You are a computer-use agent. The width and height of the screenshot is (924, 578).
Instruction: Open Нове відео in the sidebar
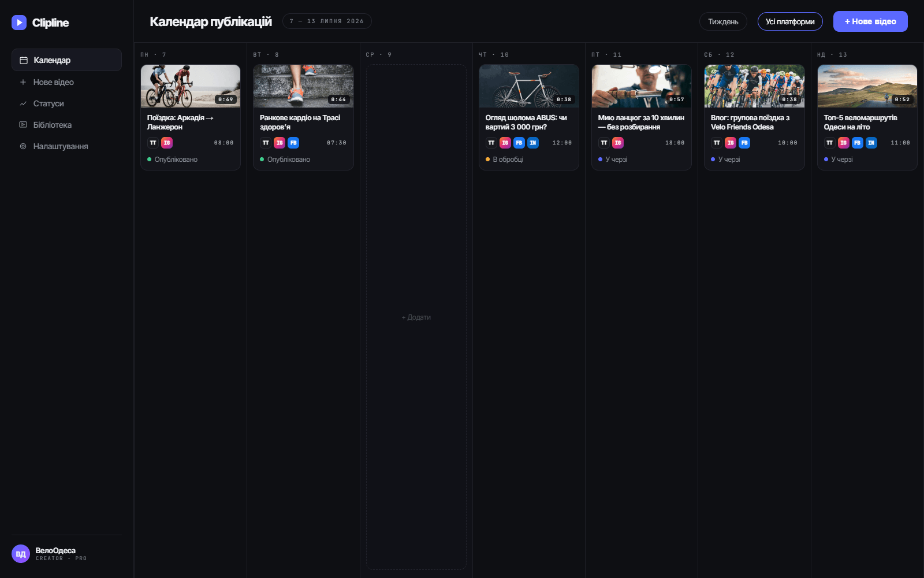(x=66, y=82)
